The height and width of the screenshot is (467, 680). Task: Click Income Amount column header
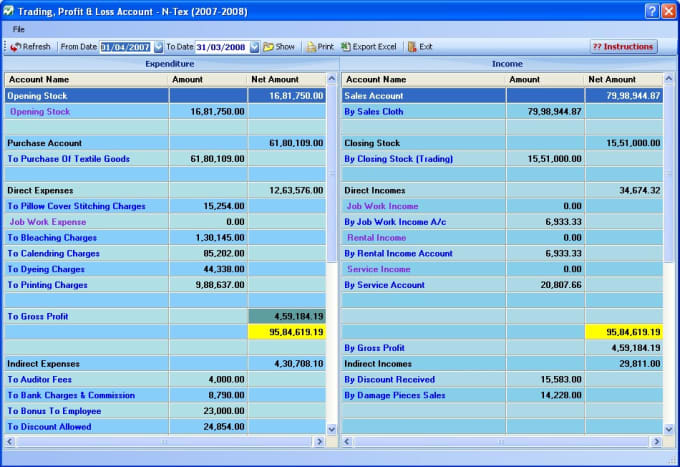545,79
